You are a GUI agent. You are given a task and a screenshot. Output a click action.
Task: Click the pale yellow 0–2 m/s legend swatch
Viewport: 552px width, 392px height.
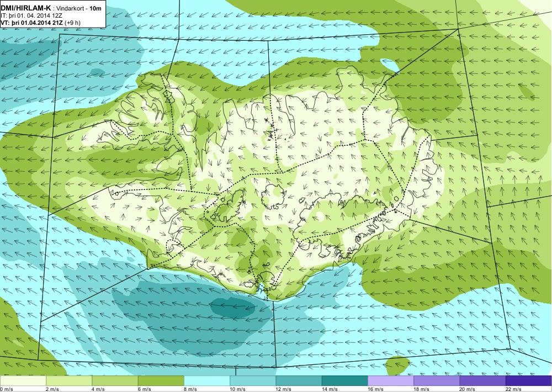[x=23, y=381]
